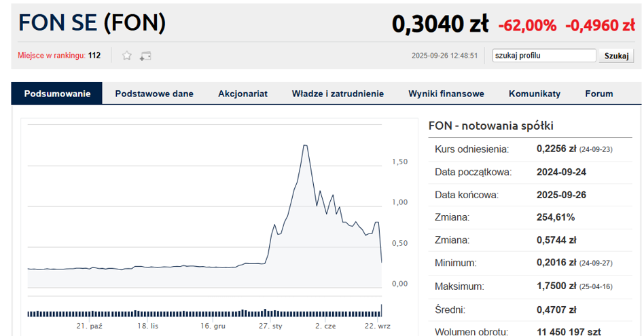
Task: Click the 1,00 price axis label
Action: coord(399,202)
